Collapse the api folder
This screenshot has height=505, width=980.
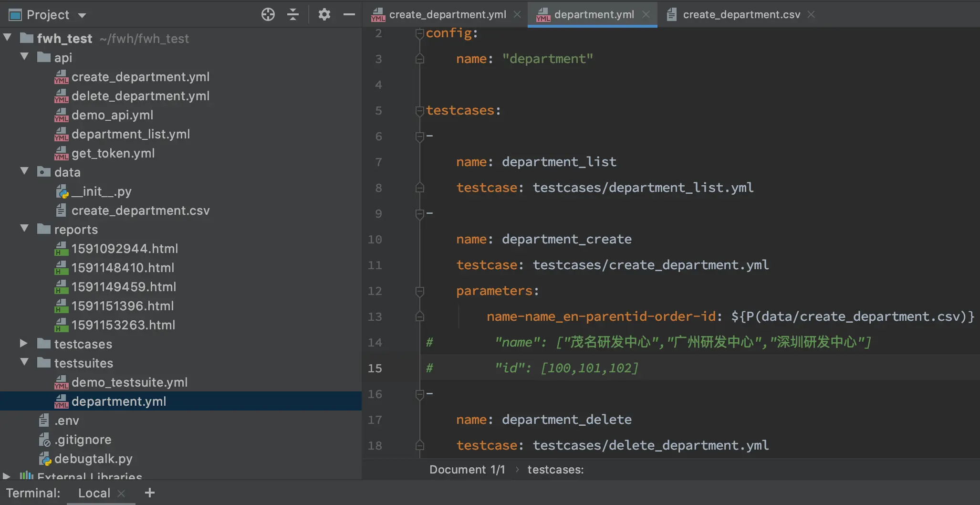point(24,57)
